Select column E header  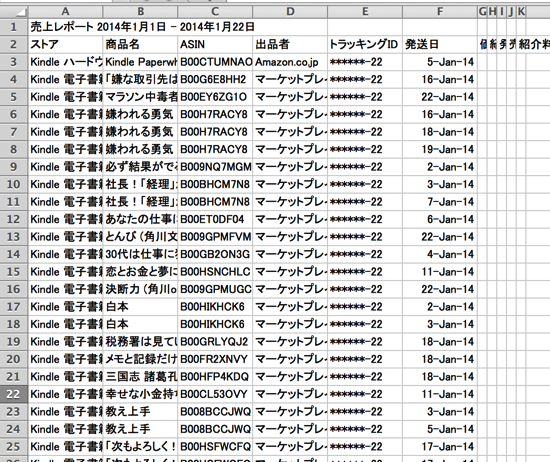[x=365, y=12]
